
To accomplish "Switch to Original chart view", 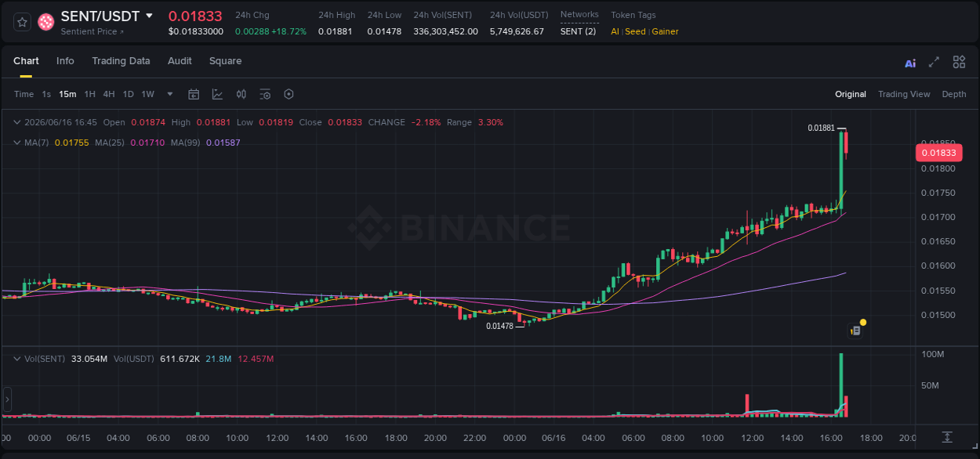I will pyautogui.click(x=851, y=94).
